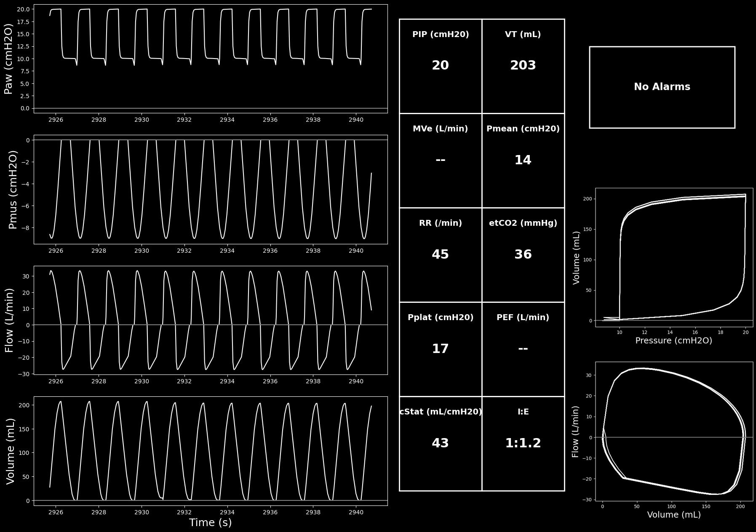Viewport: 756px width, 532px height.
Task: Select the PEF (L/min) label
Action: [x=523, y=318]
